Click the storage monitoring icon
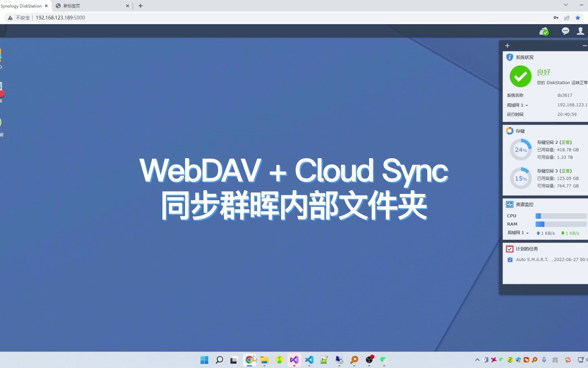This screenshot has width=588, height=368. coord(509,131)
